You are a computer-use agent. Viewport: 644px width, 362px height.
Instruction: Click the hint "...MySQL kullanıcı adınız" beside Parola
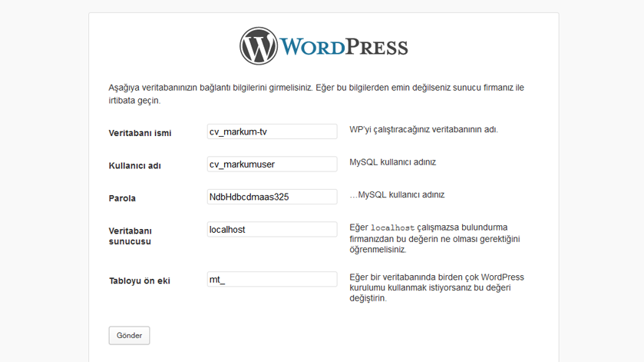(397, 194)
